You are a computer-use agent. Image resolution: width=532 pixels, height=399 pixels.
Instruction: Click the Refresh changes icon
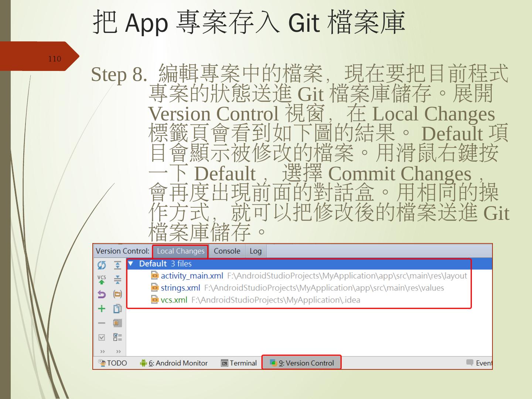pyautogui.click(x=102, y=265)
